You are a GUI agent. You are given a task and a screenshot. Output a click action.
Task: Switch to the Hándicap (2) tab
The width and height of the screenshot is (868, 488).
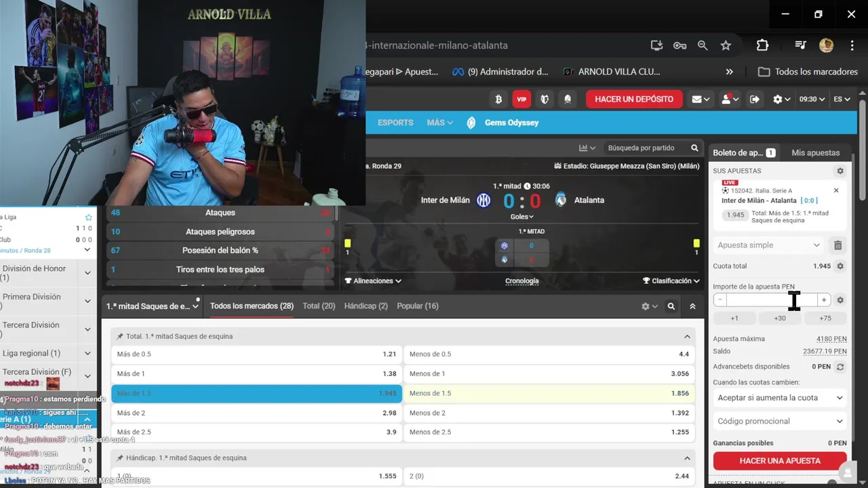tap(366, 306)
